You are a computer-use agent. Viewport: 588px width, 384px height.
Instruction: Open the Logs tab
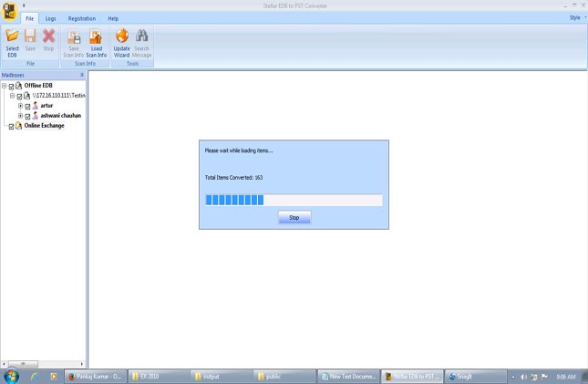[x=51, y=18]
